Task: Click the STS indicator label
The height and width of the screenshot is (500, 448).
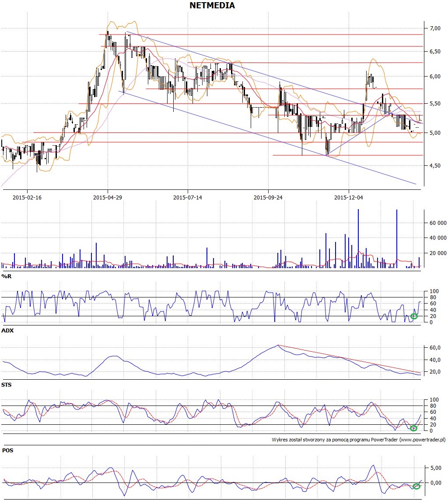Action: point(7,385)
